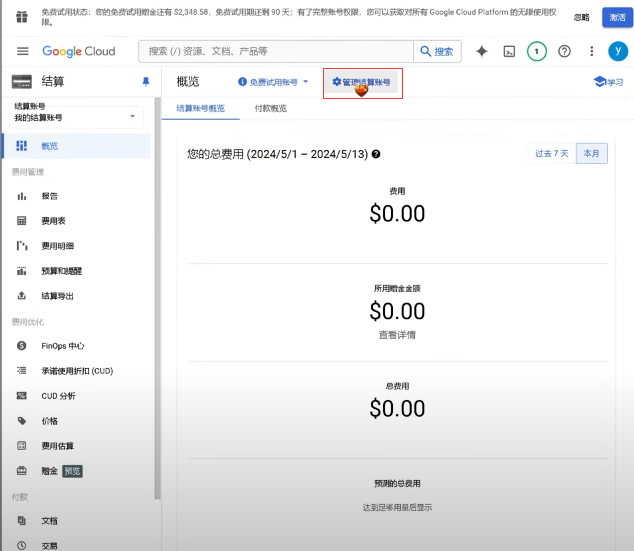Open 承诺使用折扣 (CUD) in sidebar
Viewport: 634px width, 551px height.
[x=77, y=371]
